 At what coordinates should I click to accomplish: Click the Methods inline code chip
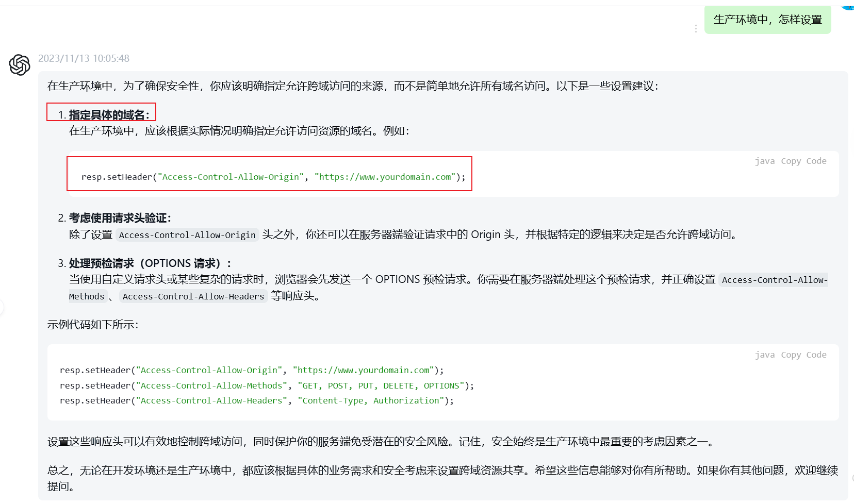click(x=87, y=296)
